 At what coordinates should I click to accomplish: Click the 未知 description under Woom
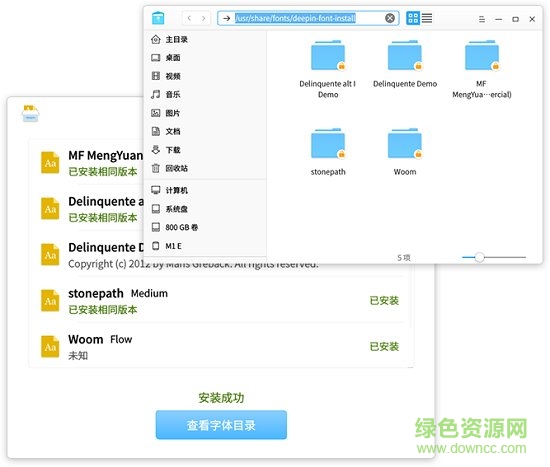click(78, 356)
